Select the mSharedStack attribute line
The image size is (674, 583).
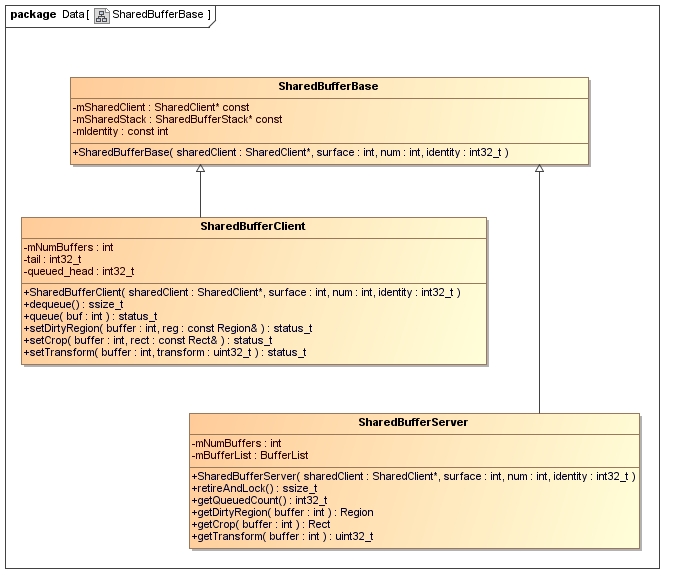coord(177,120)
